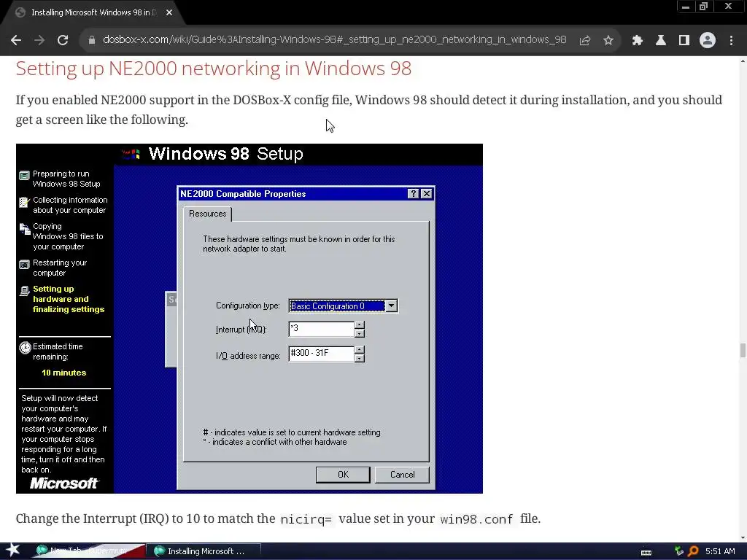
Task: Click the orange magnifier tray icon
Action: (693, 551)
